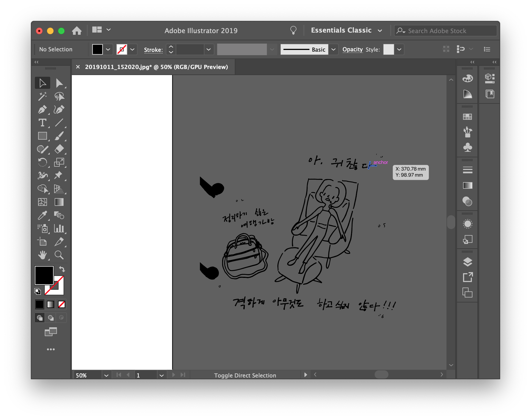Select the Magic Wand tool
The height and width of the screenshot is (420, 531).
click(42, 96)
